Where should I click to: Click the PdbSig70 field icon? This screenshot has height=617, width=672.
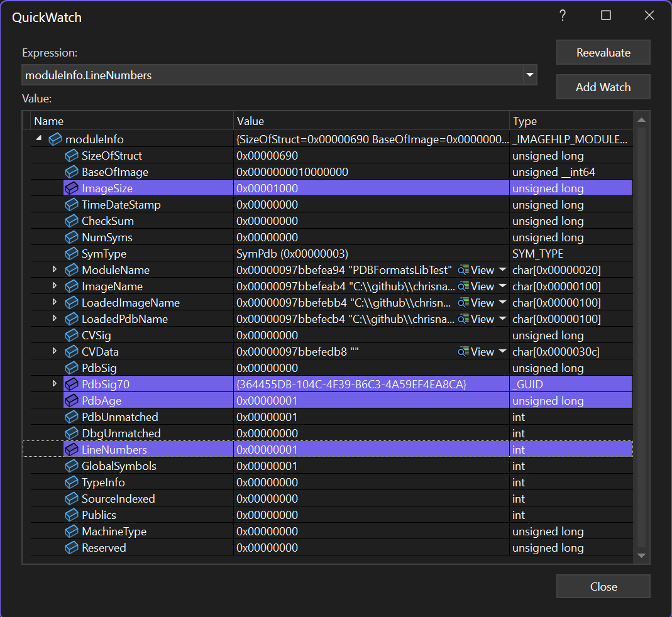click(x=72, y=385)
